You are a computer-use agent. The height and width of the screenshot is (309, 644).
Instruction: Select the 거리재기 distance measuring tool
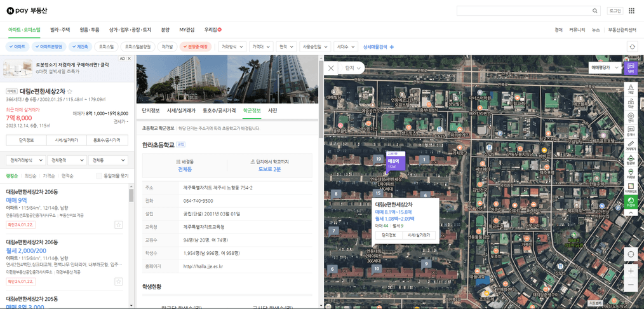[x=631, y=146]
